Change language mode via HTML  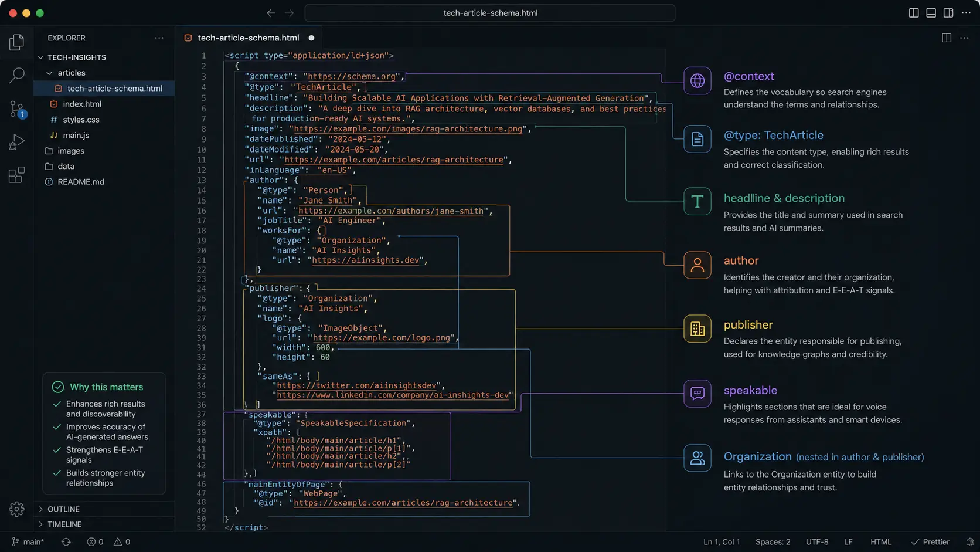pyautogui.click(x=880, y=542)
